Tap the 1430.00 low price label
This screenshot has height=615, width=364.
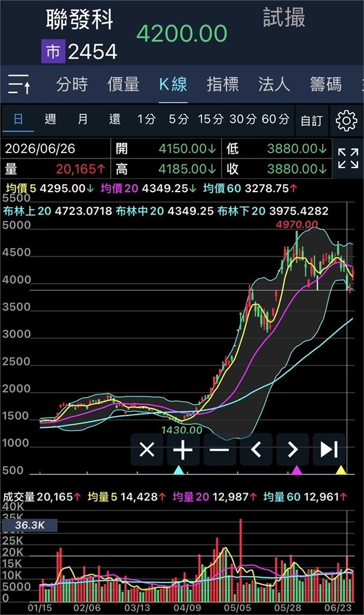pyautogui.click(x=181, y=430)
